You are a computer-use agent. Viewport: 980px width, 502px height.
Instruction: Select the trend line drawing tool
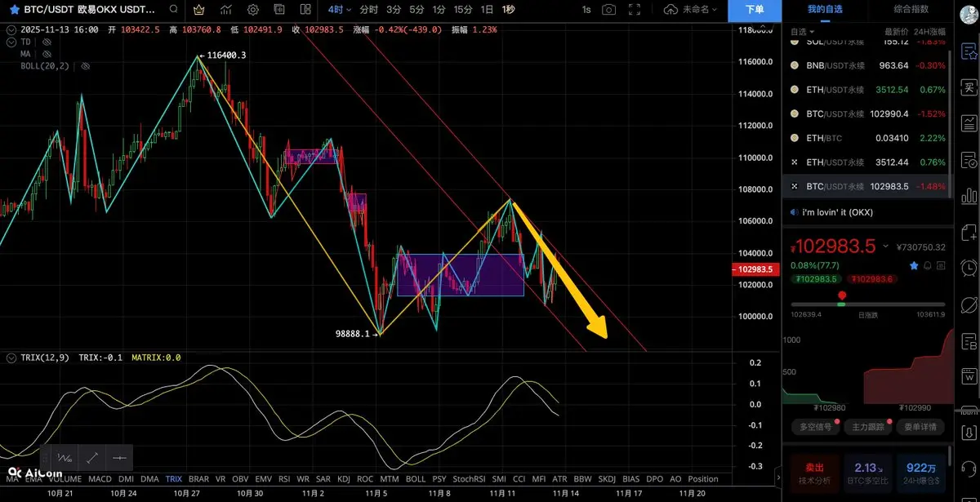(92, 458)
